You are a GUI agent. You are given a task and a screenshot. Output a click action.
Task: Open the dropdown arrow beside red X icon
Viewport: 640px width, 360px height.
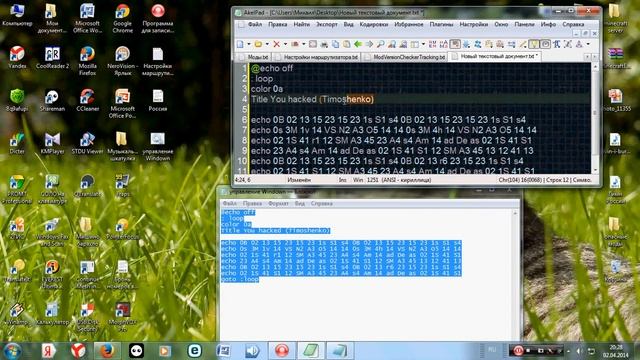[x=285, y=44]
